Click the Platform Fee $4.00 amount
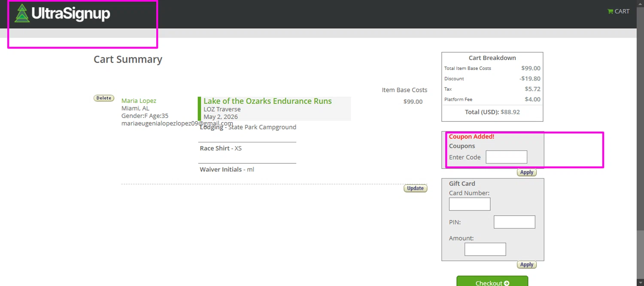This screenshot has height=286, width=644. (x=532, y=99)
